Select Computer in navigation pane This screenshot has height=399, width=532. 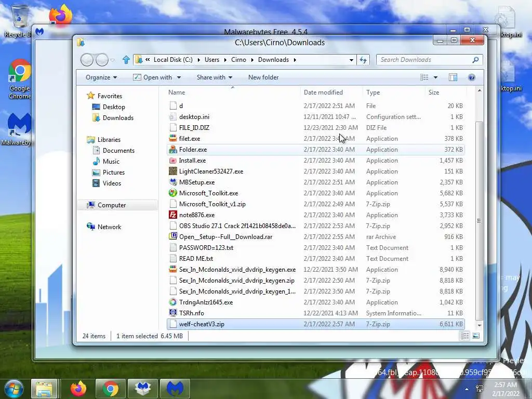coord(112,205)
